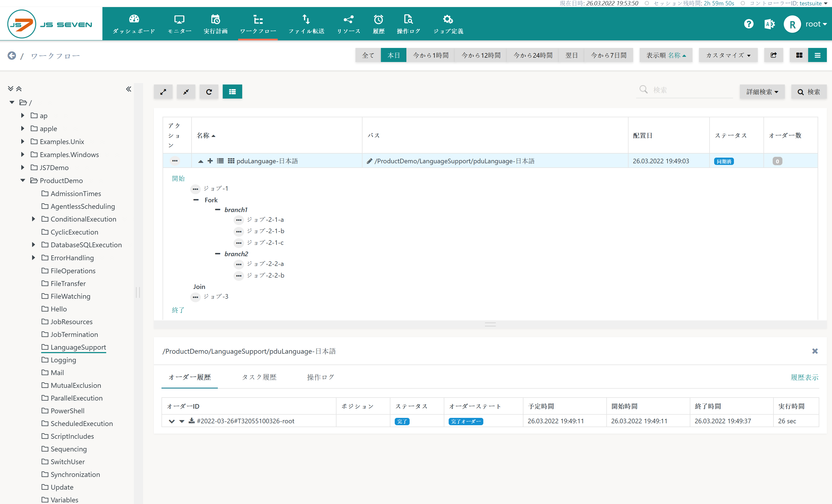Open the 履歴 history page
The image size is (832, 504).
(378, 24)
